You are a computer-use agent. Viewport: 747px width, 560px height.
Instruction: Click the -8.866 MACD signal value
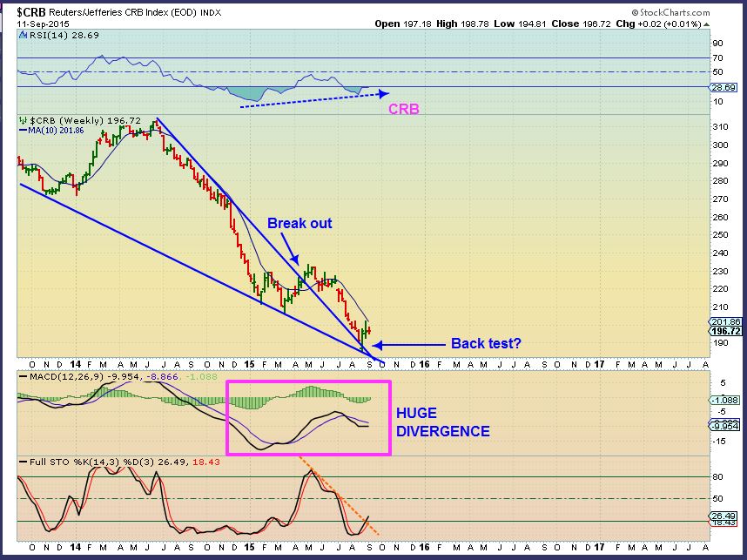[162, 377]
